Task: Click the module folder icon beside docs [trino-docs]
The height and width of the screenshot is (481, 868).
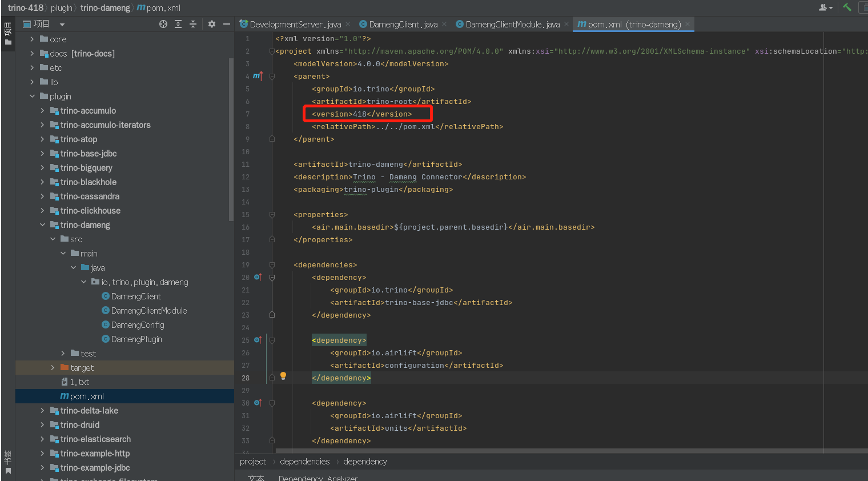Action: pyautogui.click(x=44, y=53)
